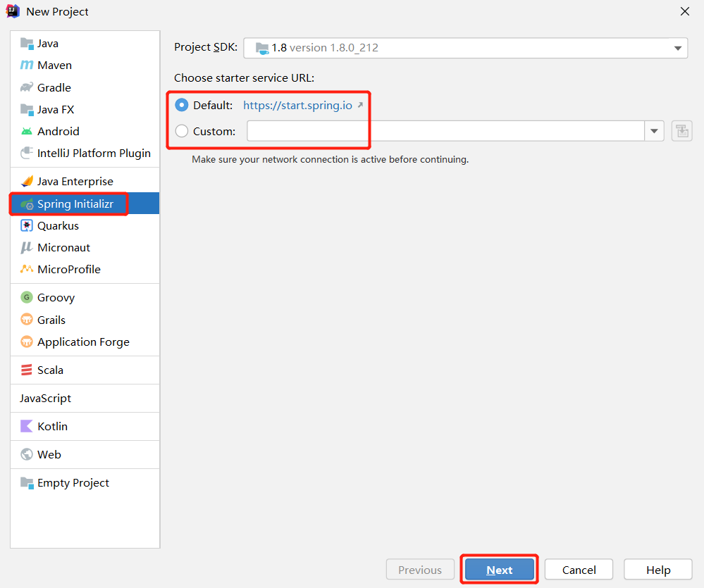Select Java FX in the project list
Image resolution: width=704 pixels, height=588 pixels.
pos(56,109)
